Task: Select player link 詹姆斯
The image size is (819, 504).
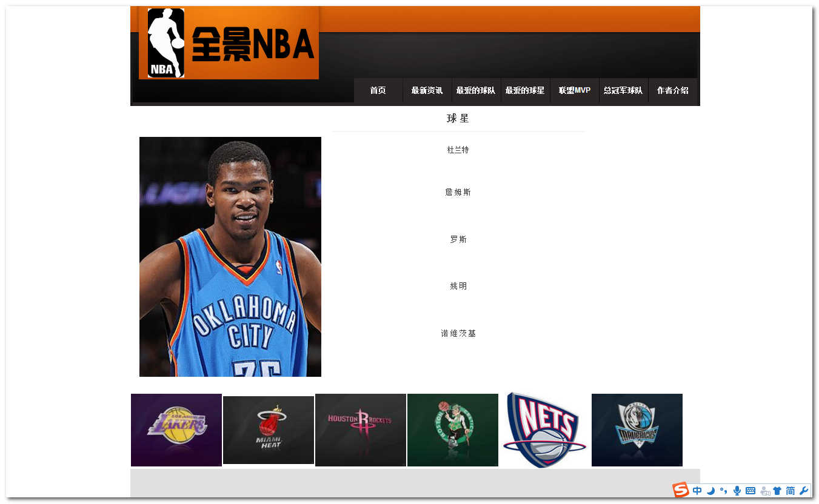Action: [458, 192]
